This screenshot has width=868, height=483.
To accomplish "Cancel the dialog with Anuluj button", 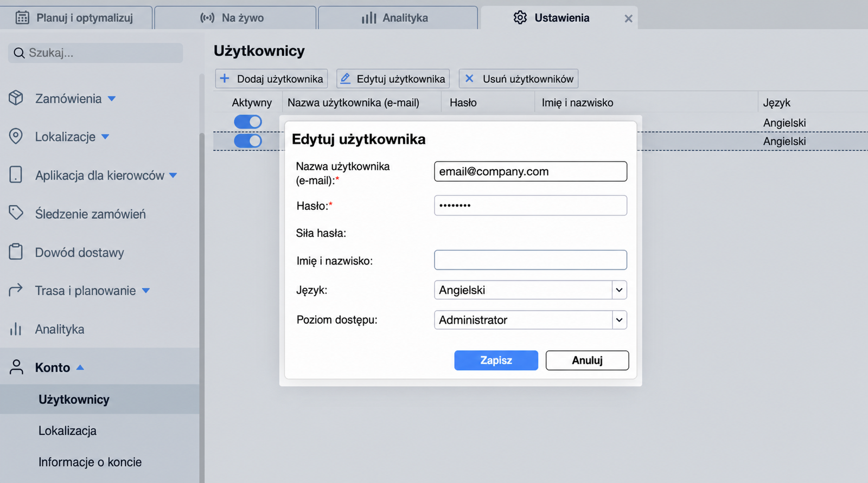I will 588,360.
